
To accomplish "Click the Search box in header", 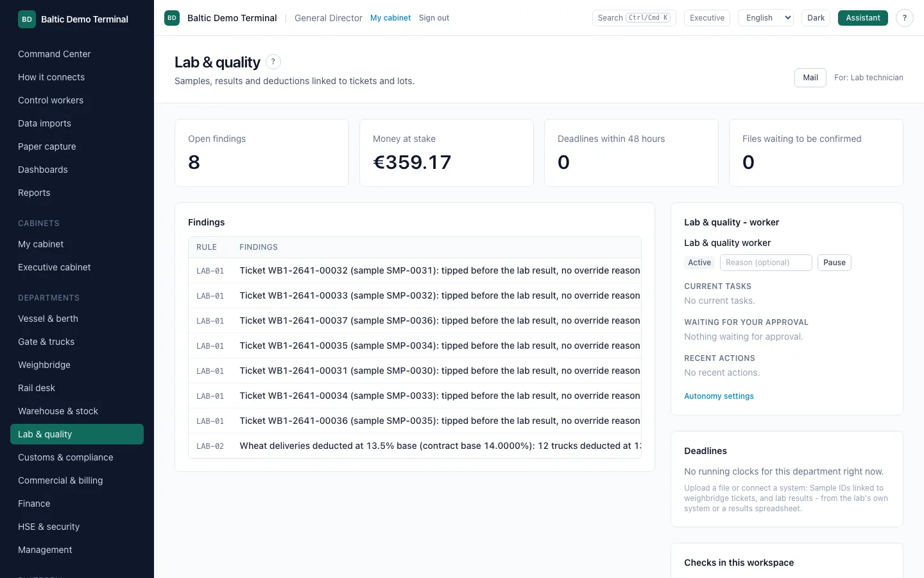I will tap(634, 18).
